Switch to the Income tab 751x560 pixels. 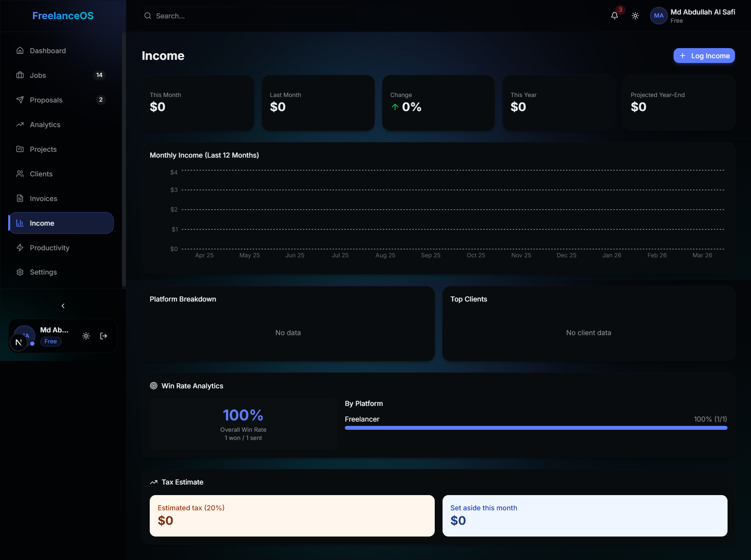tap(42, 223)
